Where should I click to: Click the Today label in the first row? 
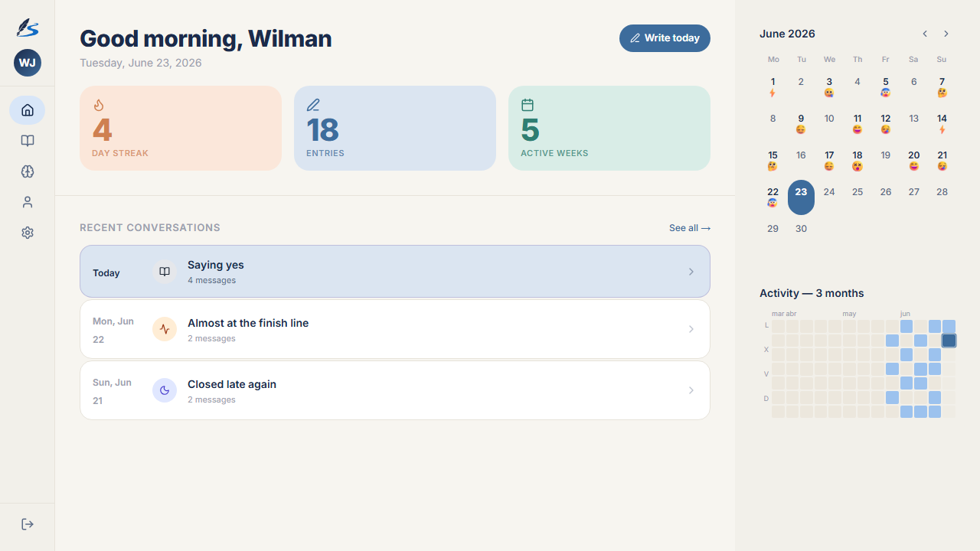tap(106, 273)
